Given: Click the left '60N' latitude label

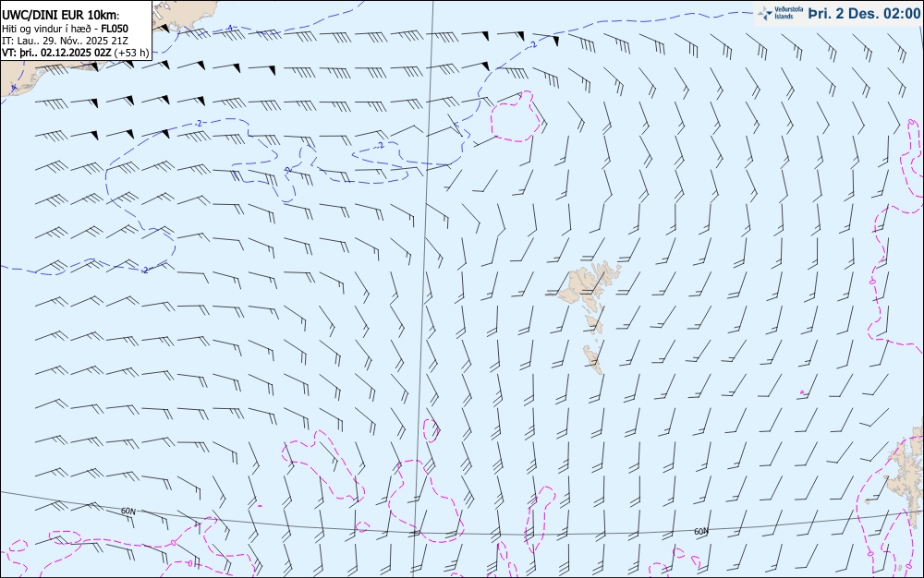Looking at the screenshot, I should [128, 511].
